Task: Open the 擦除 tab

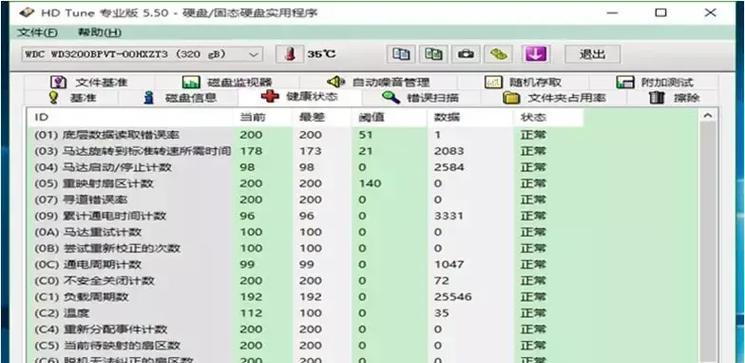Action: pyautogui.click(x=675, y=98)
